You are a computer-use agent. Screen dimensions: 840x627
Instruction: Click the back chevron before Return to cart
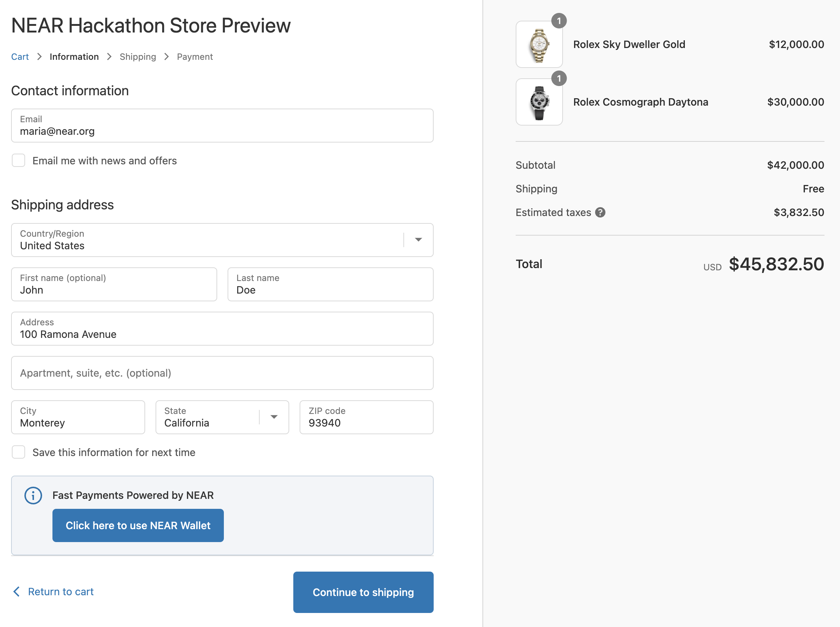point(17,591)
